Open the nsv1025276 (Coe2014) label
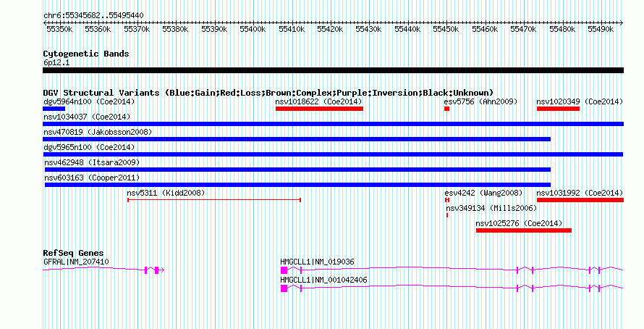The height and width of the screenshot is (329, 644). (519, 223)
